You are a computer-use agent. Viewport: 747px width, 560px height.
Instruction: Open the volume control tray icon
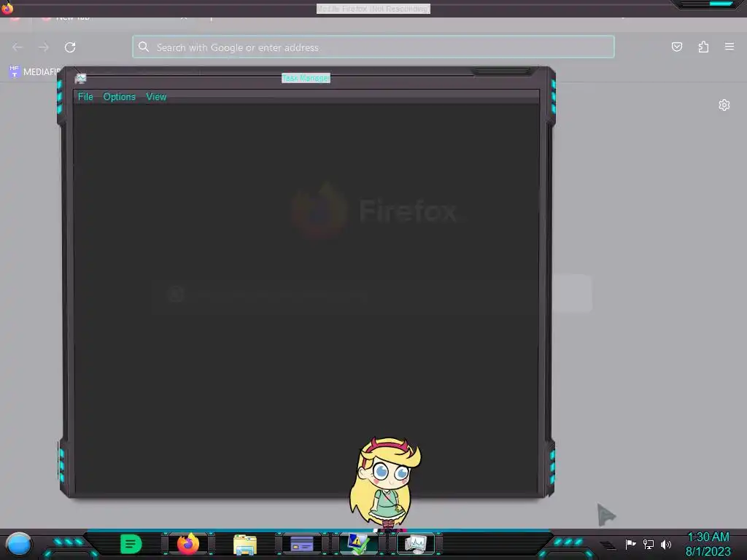pos(665,544)
